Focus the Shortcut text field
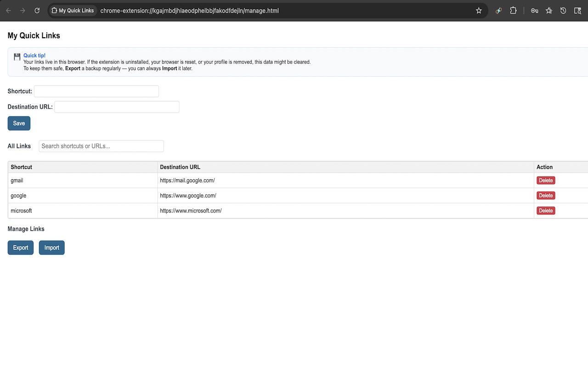This screenshot has height=368, width=588. pyautogui.click(x=96, y=91)
